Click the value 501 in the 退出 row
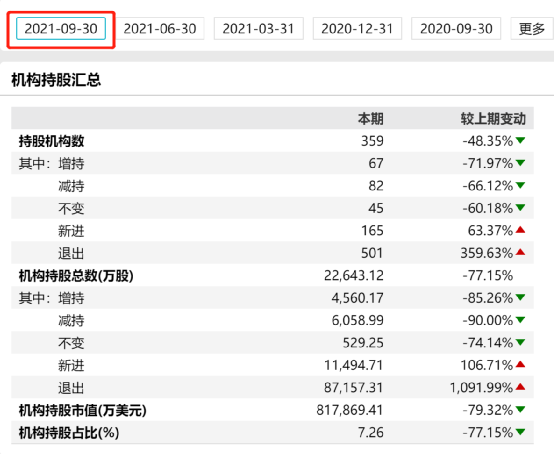 click(x=372, y=253)
